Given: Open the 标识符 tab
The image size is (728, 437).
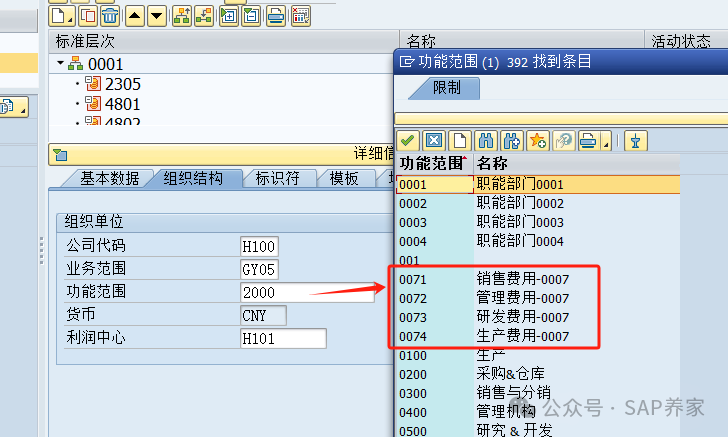Looking at the screenshot, I should [x=277, y=178].
